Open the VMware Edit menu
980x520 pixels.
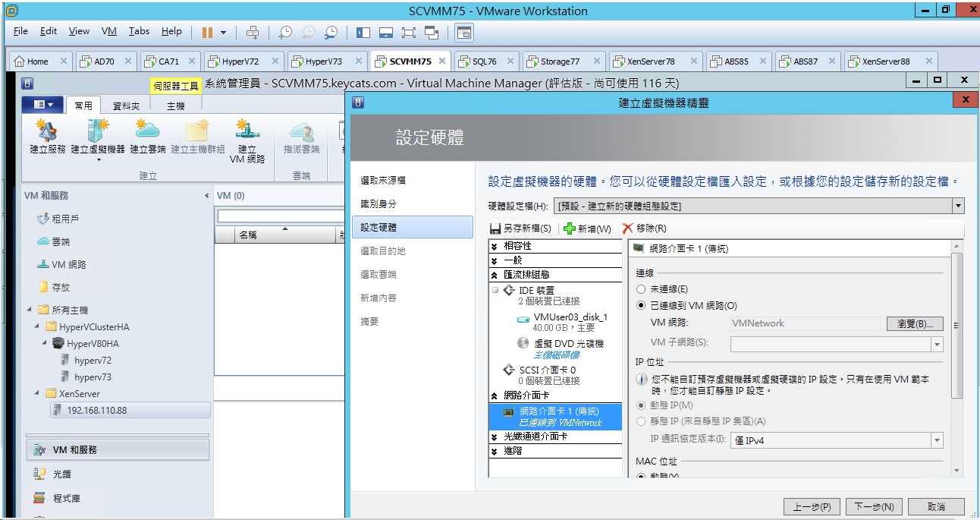[49, 31]
